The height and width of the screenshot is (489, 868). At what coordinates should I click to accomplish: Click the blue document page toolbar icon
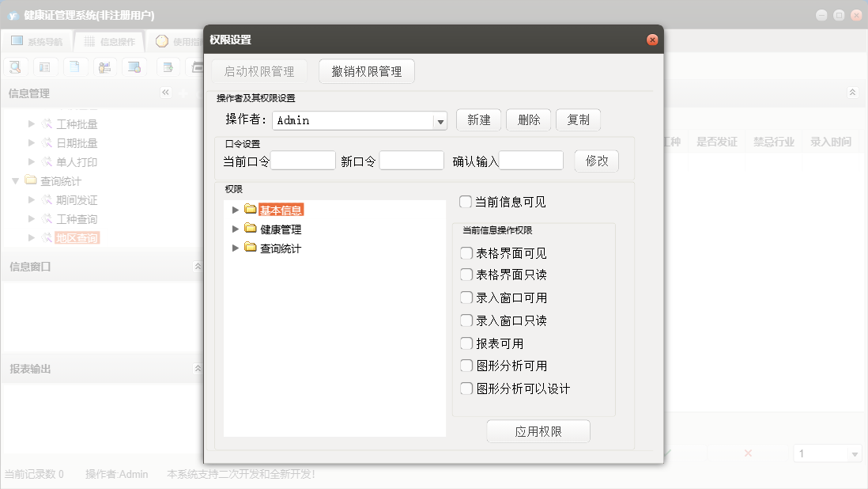(74, 66)
